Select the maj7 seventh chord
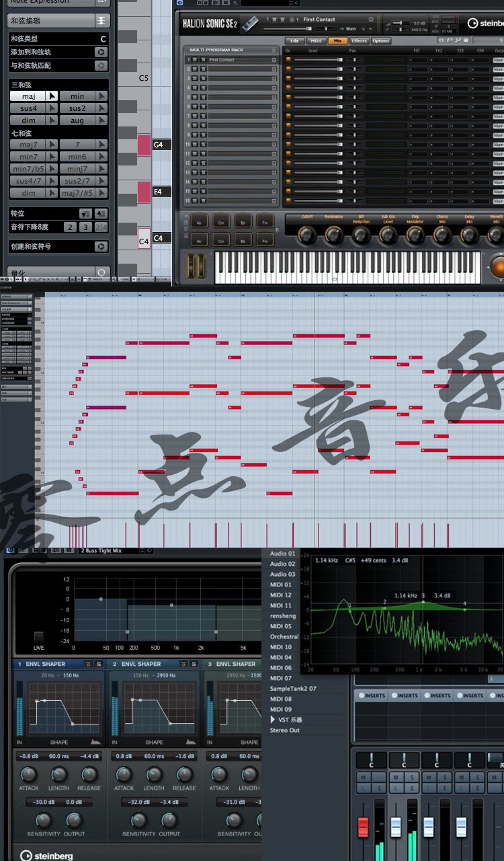504x861 pixels. pyautogui.click(x=28, y=145)
